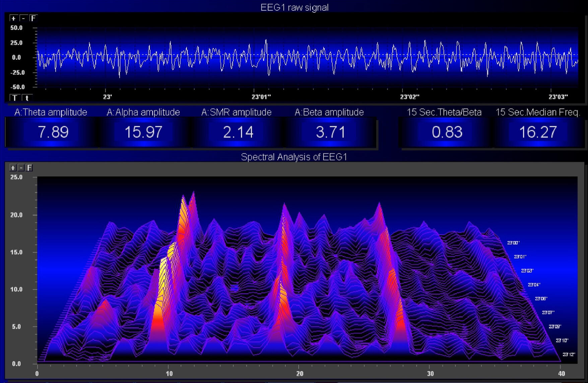Click the 15 Sec. Median Freq. value 16.27
This screenshot has width=588, height=383.
pos(538,132)
